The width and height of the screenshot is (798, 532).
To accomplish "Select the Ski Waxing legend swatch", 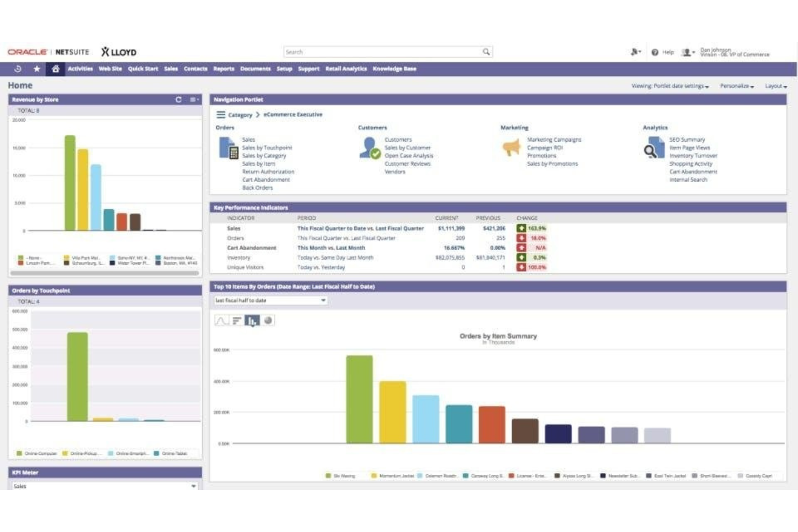I will pyautogui.click(x=328, y=475).
